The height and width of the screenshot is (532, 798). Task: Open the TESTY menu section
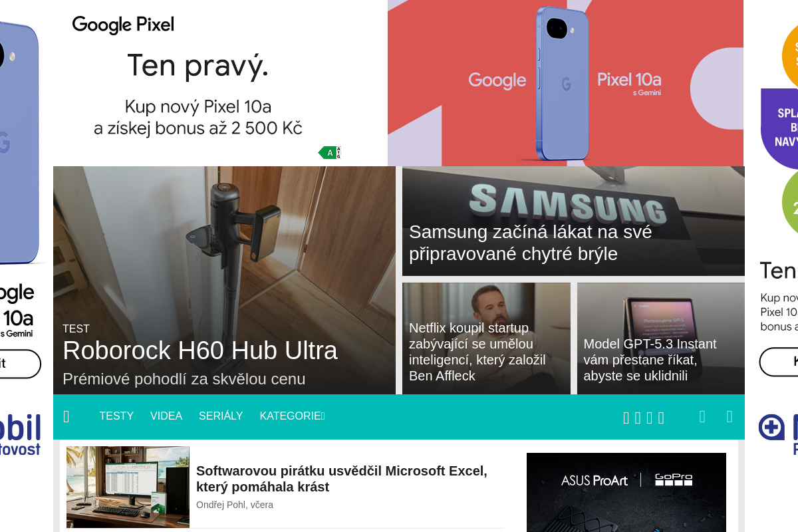click(x=116, y=416)
